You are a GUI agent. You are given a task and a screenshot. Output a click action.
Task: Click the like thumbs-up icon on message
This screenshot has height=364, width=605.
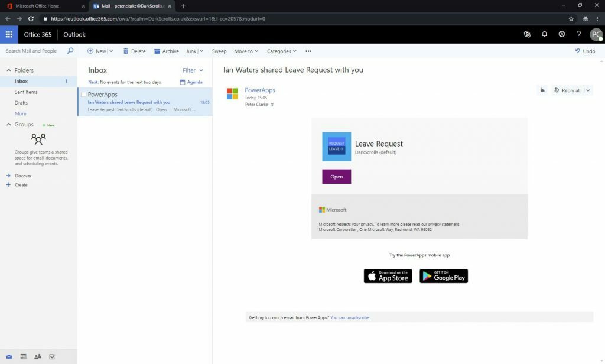[542, 90]
